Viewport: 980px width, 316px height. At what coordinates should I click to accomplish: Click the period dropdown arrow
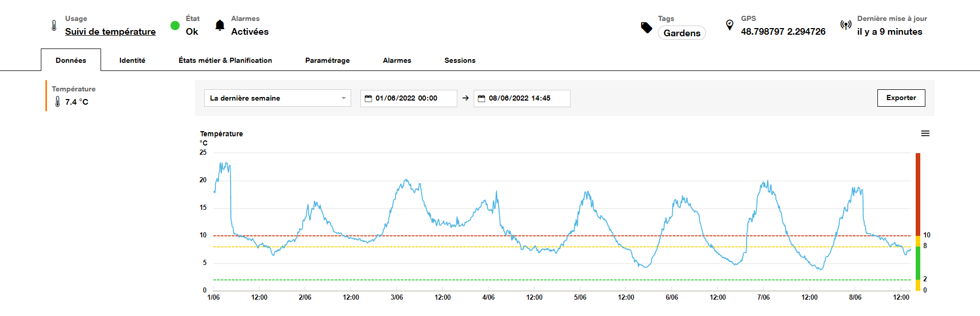[x=344, y=98]
